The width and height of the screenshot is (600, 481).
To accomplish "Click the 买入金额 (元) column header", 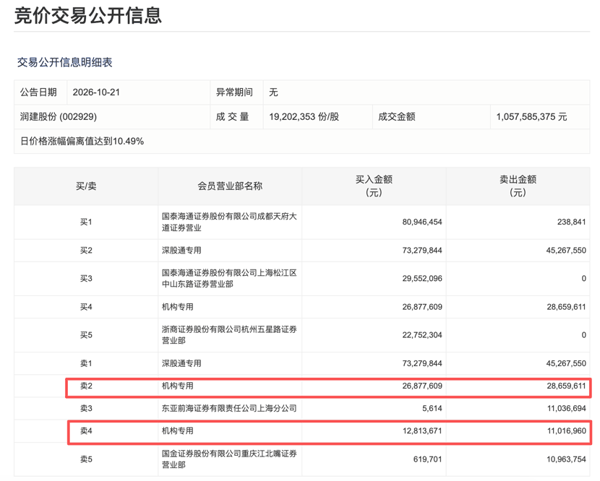I will click(x=374, y=186).
